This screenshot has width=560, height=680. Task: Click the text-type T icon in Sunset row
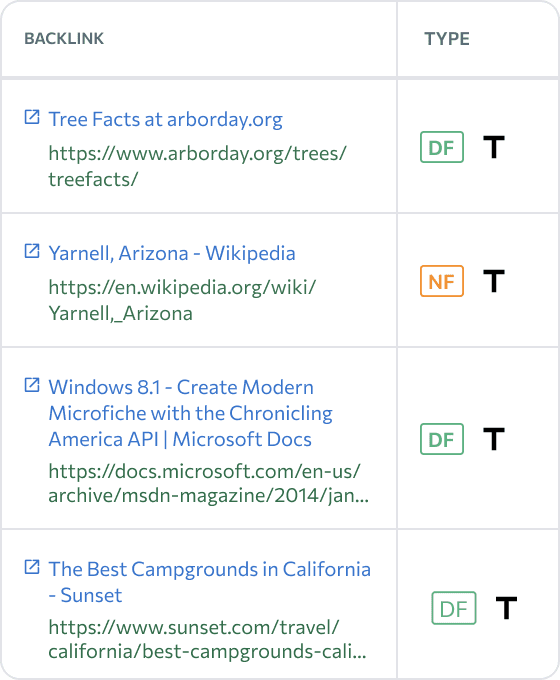pos(506,608)
